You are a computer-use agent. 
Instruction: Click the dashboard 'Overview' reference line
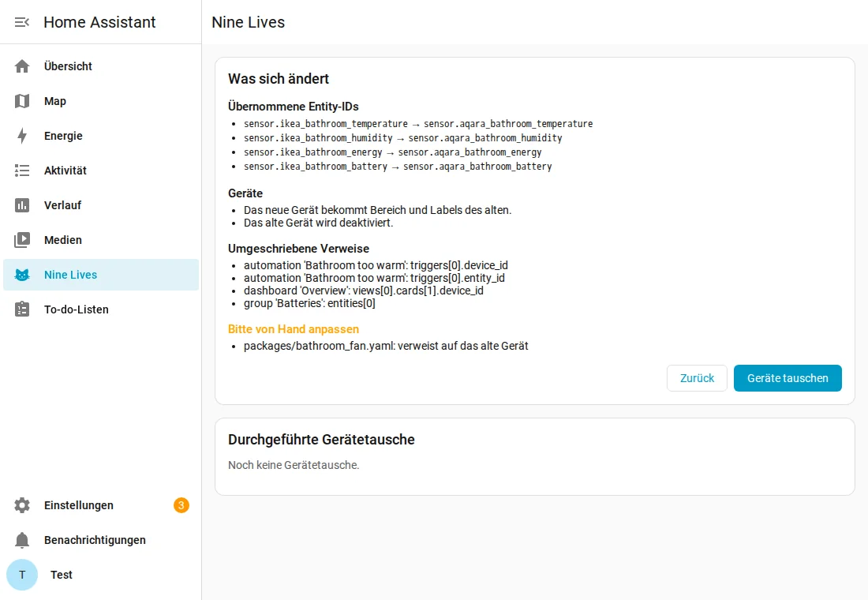tap(364, 291)
